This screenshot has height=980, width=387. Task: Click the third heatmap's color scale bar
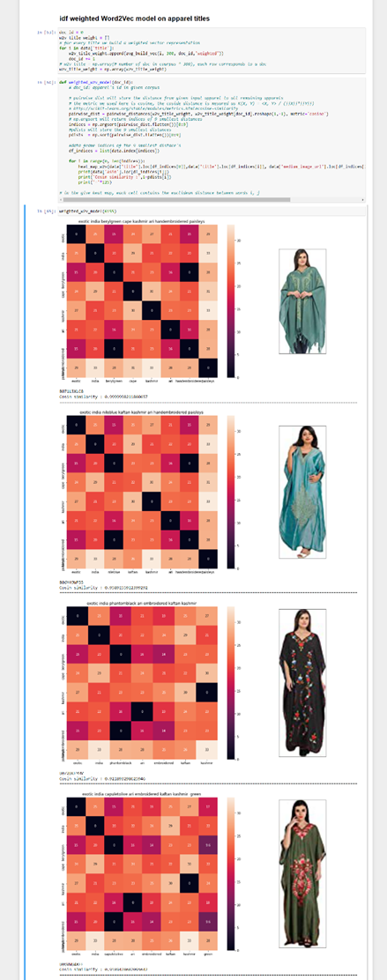click(x=230, y=682)
